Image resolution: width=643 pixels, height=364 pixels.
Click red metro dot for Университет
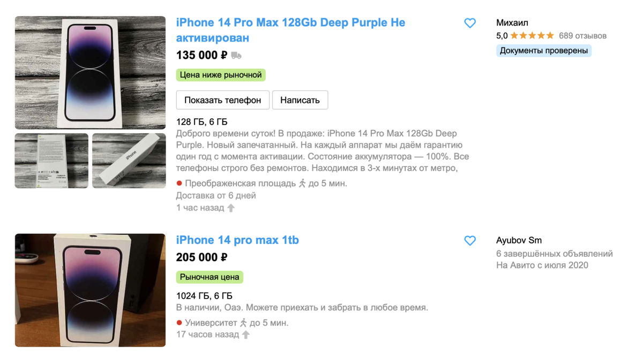pyautogui.click(x=180, y=323)
